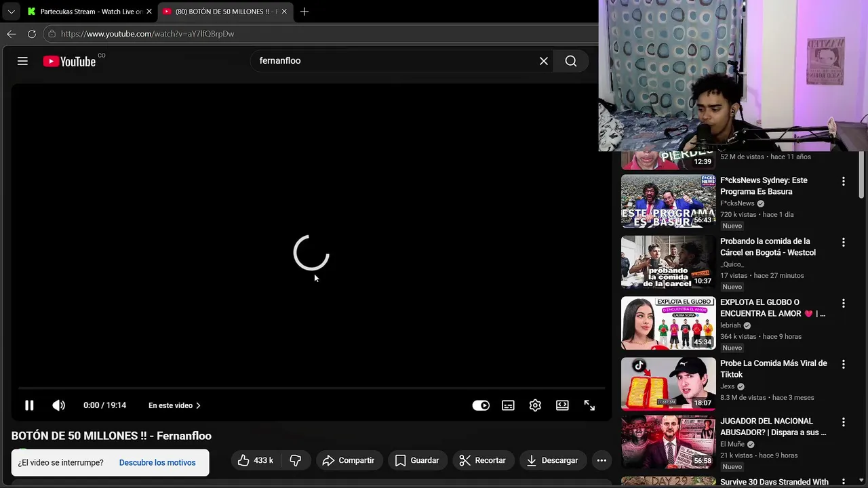Click the '0:00 / 19:14' time display

104,405
